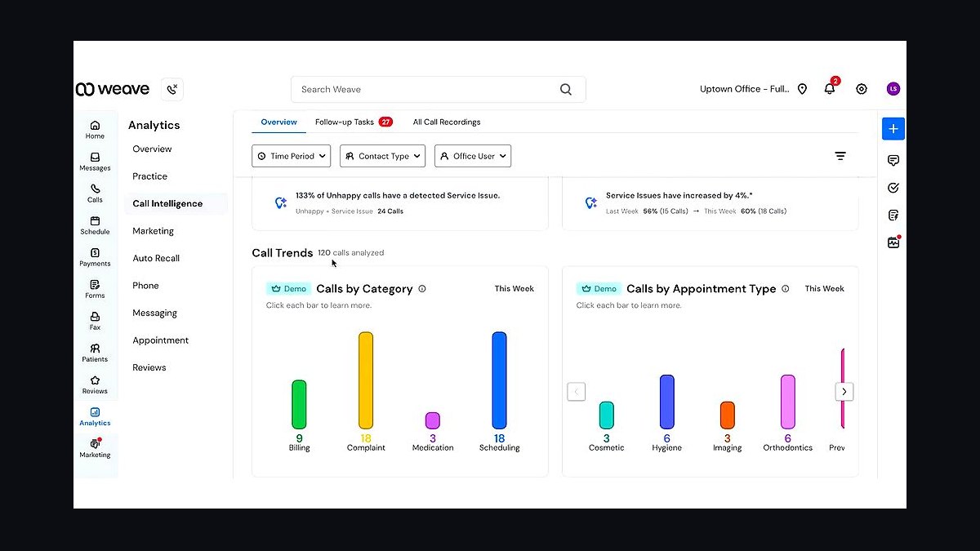980x551 pixels.
Task: Select Messaging in Analytics menu
Action: click(x=155, y=313)
